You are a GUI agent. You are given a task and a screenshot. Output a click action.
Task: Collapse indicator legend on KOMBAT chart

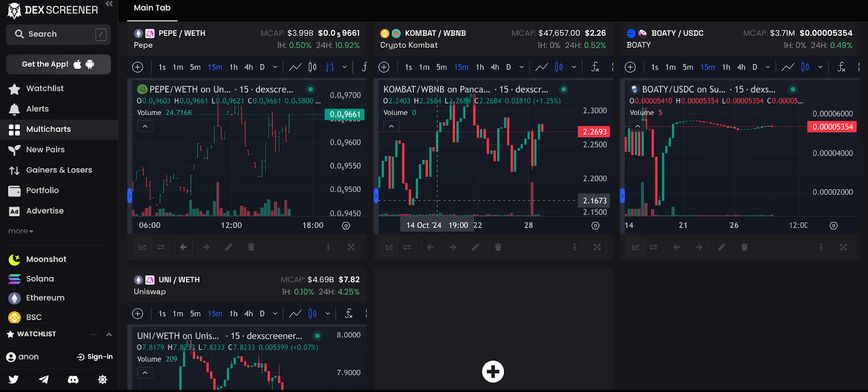click(391, 127)
